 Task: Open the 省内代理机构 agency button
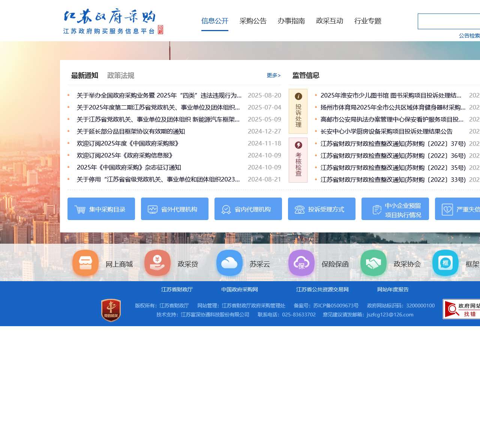click(x=248, y=209)
